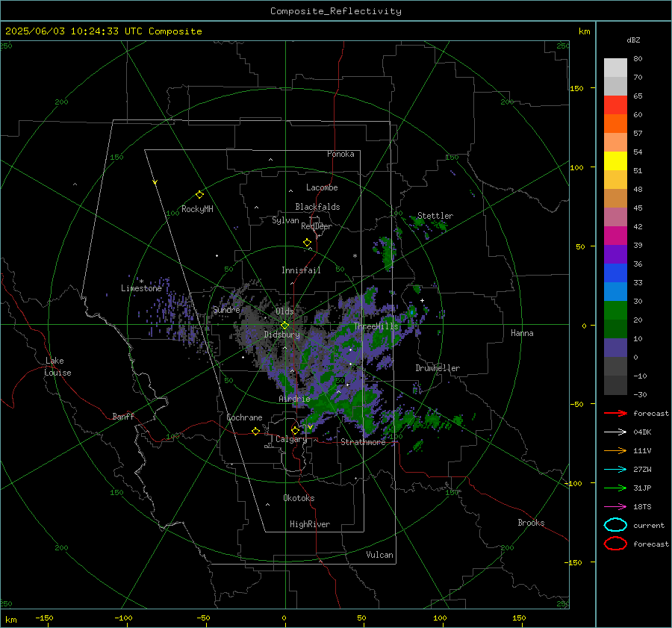This screenshot has width=672, height=628.
Task: Click the yellow diamond marker below Cochrane
Action: pyautogui.click(x=255, y=431)
